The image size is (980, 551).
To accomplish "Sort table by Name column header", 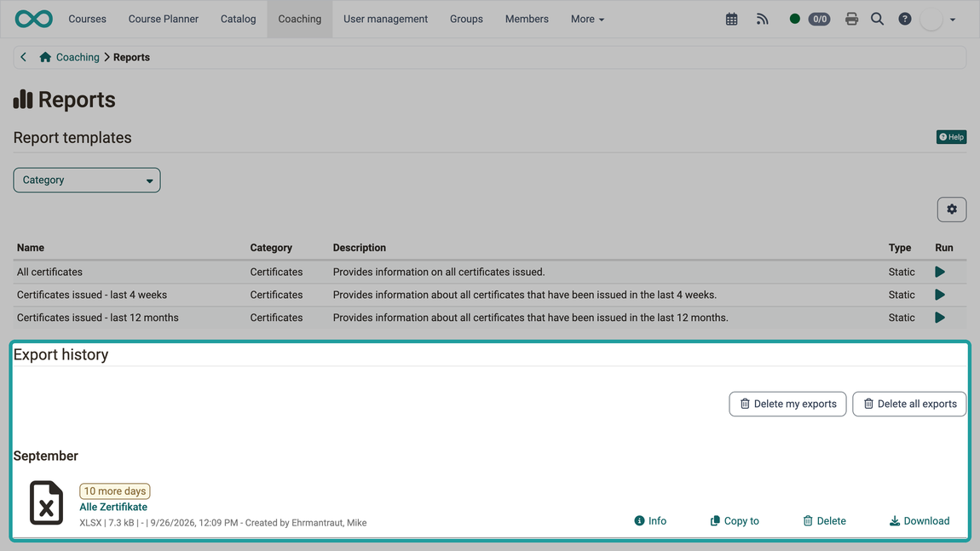I will click(x=31, y=247).
